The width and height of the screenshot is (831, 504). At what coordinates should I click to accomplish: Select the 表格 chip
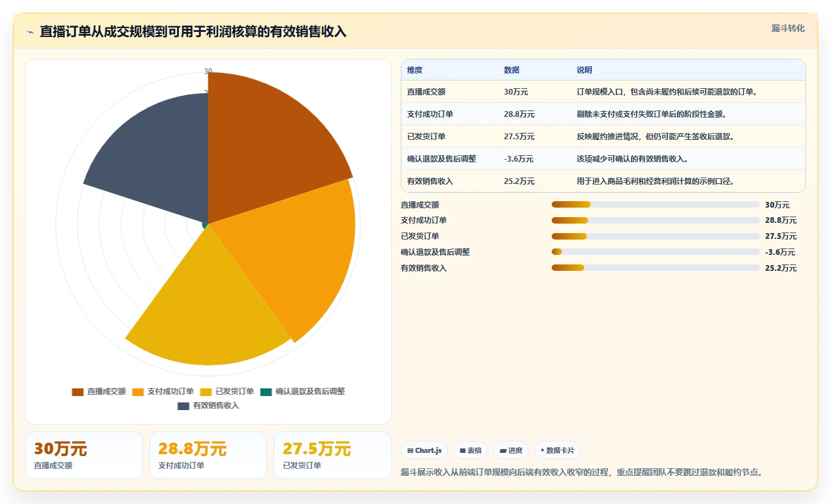(x=470, y=450)
